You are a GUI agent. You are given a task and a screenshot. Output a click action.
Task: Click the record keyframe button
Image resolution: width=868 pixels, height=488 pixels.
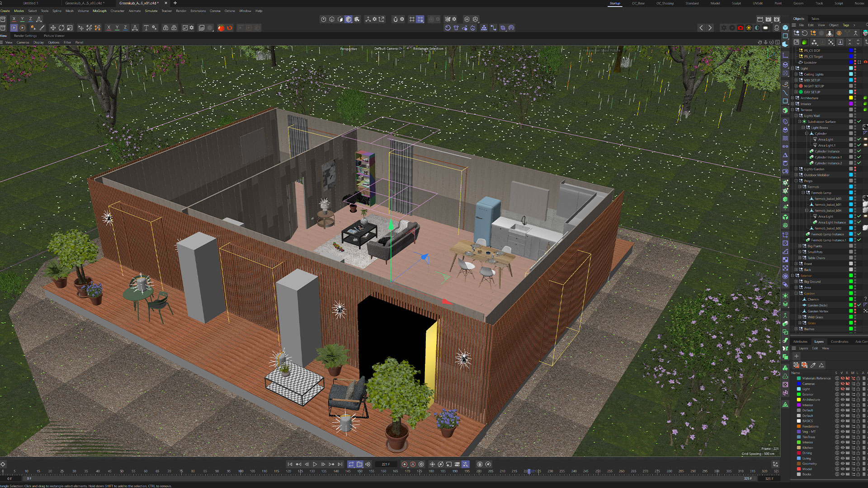pyautogui.click(x=405, y=465)
